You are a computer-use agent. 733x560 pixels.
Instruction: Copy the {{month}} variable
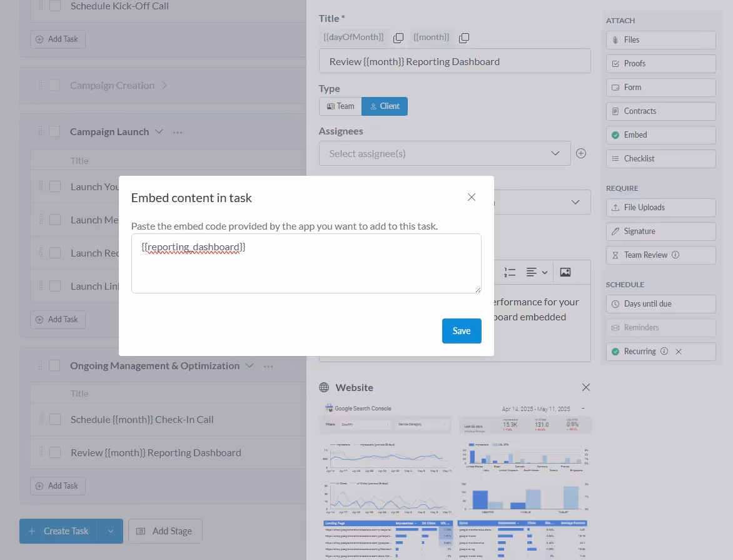pyautogui.click(x=463, y=38)
